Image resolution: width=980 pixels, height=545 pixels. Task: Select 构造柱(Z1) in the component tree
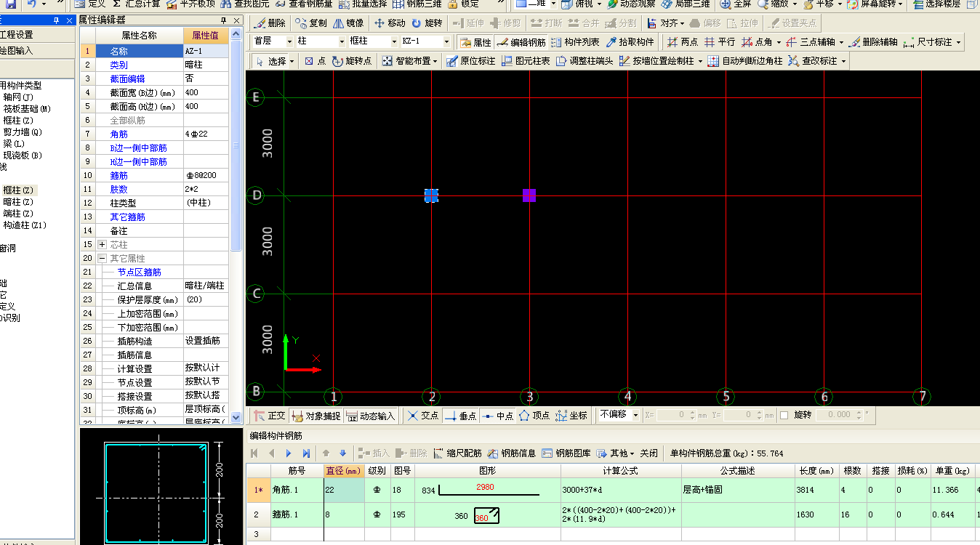click(x=24, y=225)
